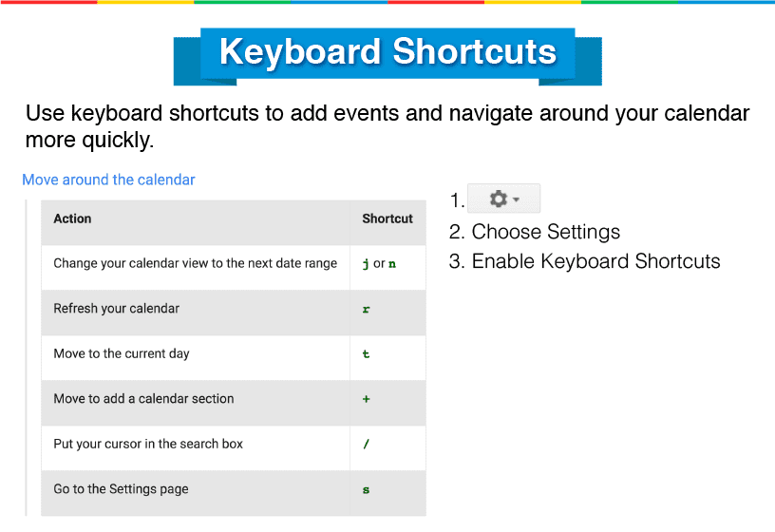Open the 'Move around the calendar' link
775x532 pixels.
pos(108,180)
